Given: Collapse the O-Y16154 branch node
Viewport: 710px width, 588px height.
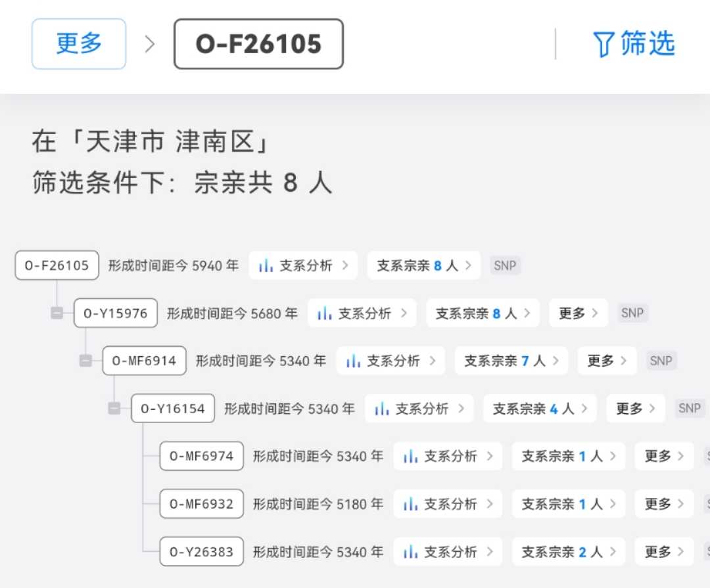Looking at the screenshot, I should (114, 409).
